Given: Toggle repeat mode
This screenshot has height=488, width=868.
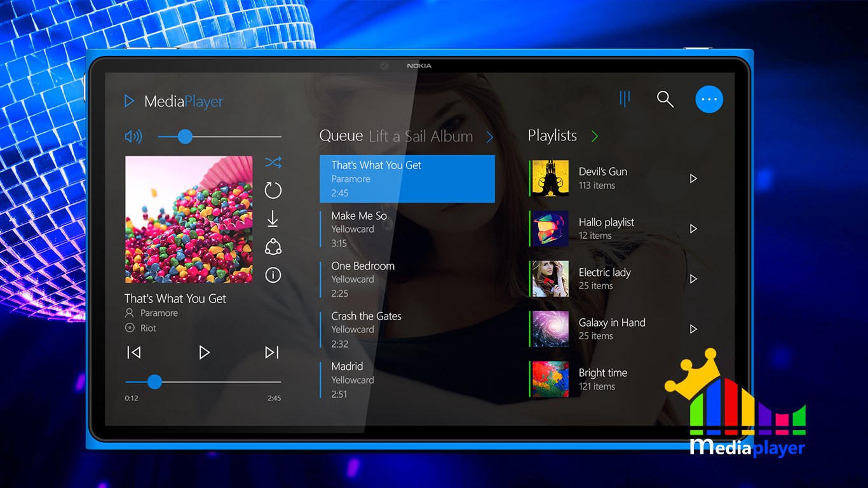Looking at the screenshot, I should (273, 190).
